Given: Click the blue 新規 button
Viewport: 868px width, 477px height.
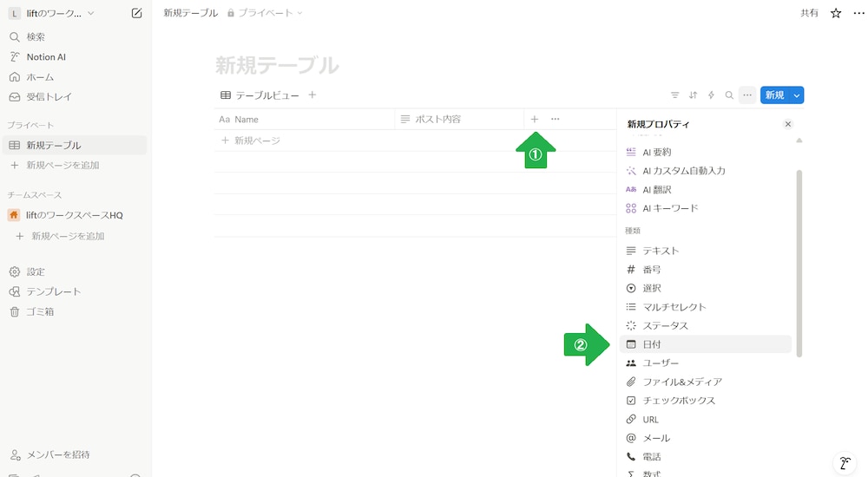Looking at the screenshot, I should [x=775, y=95].
